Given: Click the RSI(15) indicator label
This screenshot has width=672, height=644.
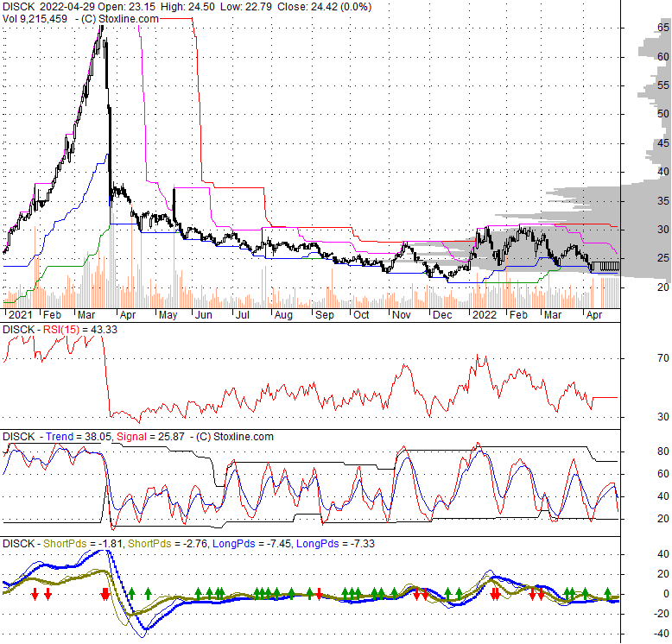Looking at the screenshot, I should pos(61,330).
